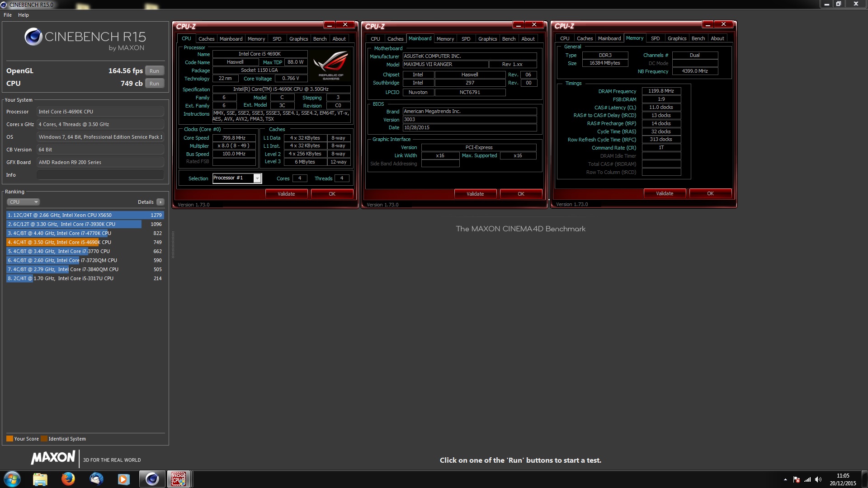The height and width of the screenshot is (488, 868).
Task: Open the Help menu
Action: [x=24, y=15]
